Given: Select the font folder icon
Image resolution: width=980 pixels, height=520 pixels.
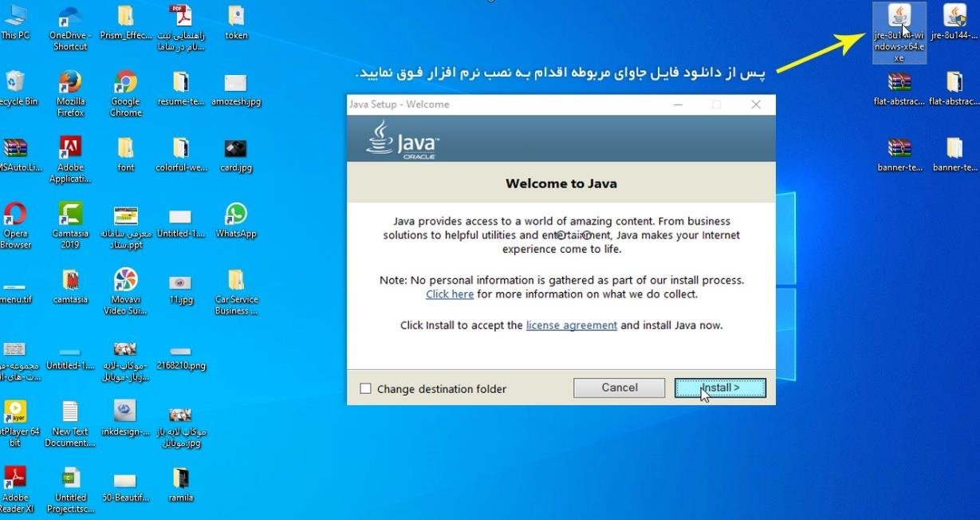Looking at the screenshot, I should coord(125,154).
